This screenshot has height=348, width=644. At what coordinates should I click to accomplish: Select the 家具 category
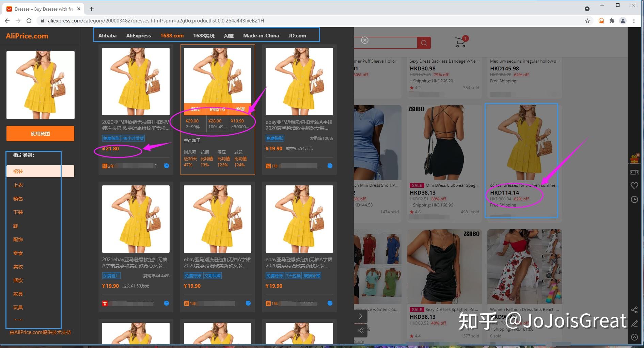(18, 294)
